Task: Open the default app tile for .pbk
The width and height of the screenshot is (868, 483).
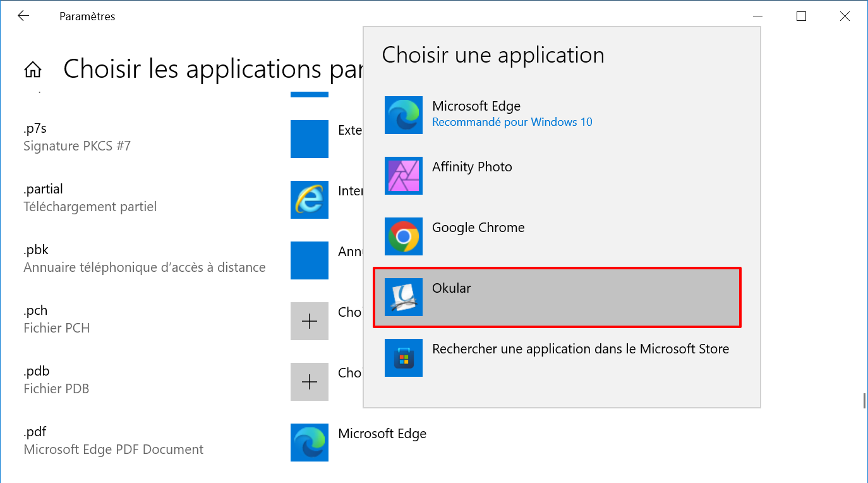Action: (310, 260)
